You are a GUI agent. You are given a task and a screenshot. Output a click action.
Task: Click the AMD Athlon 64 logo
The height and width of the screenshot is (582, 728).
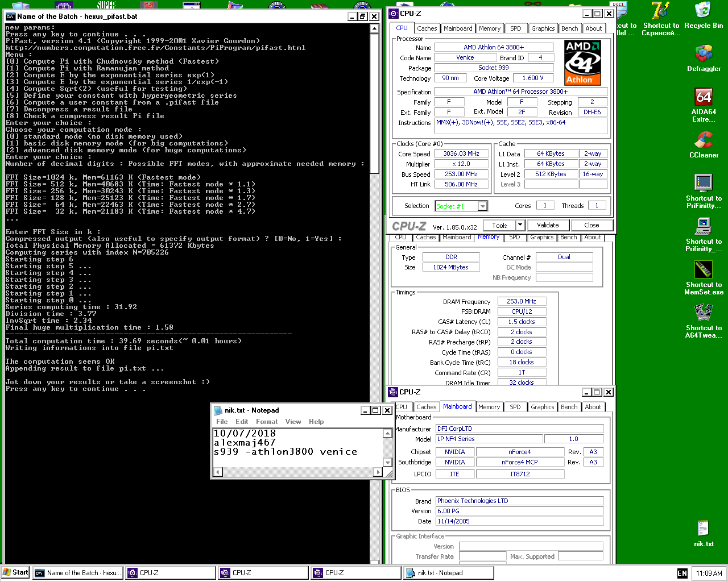click(583, 63)
